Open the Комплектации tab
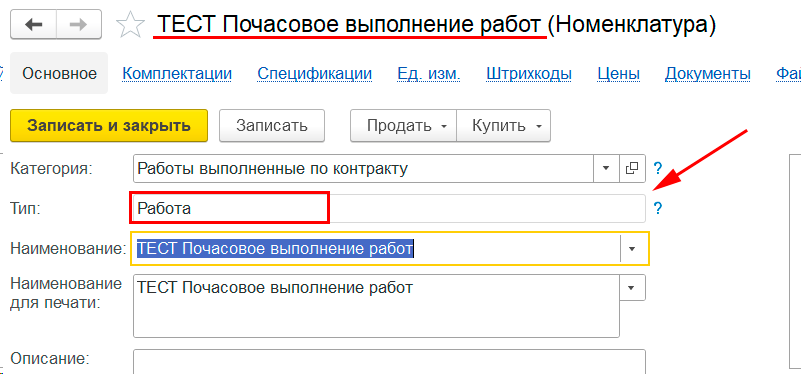The image size is (801, 374). pyautogui.click(x=177, y=74)
